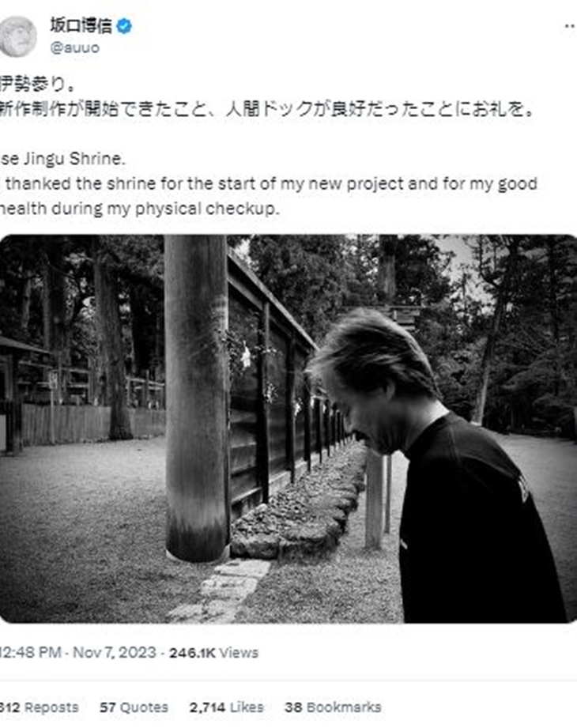Click the Nov 7, 2023 timestamp
Screen dimensions: 577x728
click(114, 652)
